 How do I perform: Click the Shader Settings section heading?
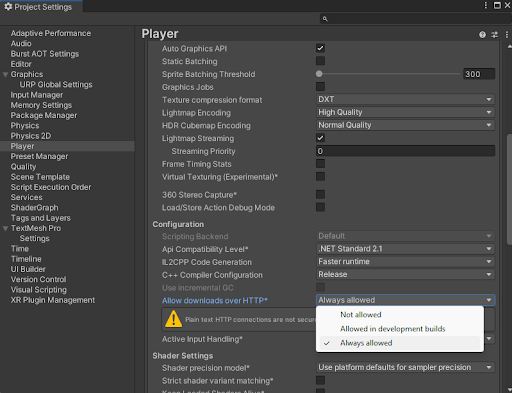[183, 356]
